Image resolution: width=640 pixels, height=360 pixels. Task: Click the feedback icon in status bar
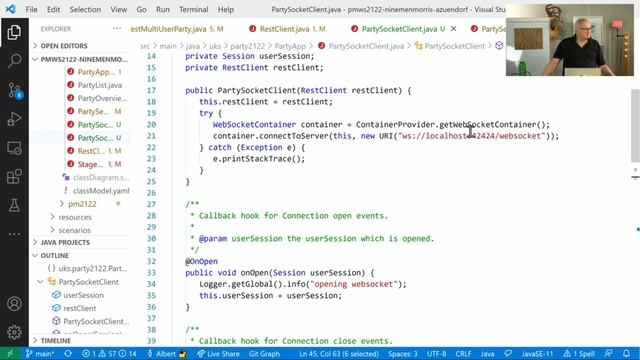point(609,354)
